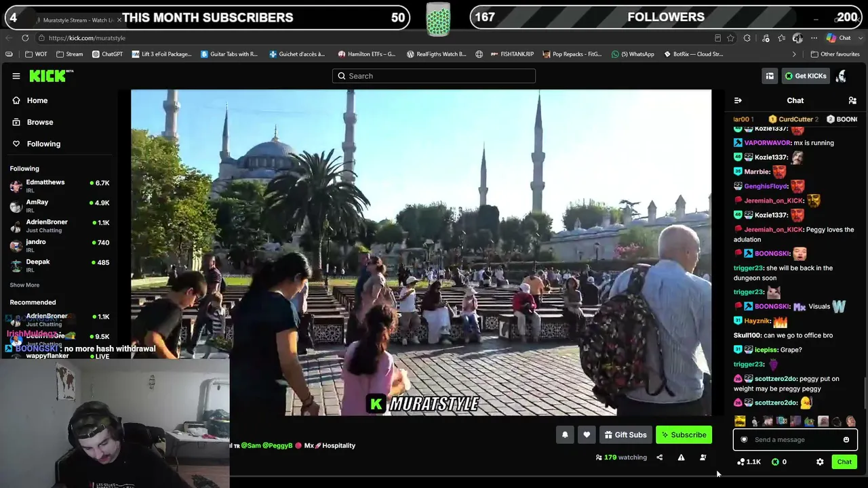The width and height of the screenshot is (868, 488).
Task: Open KICKs balance showing 0
Action: (x=779, y=462)
